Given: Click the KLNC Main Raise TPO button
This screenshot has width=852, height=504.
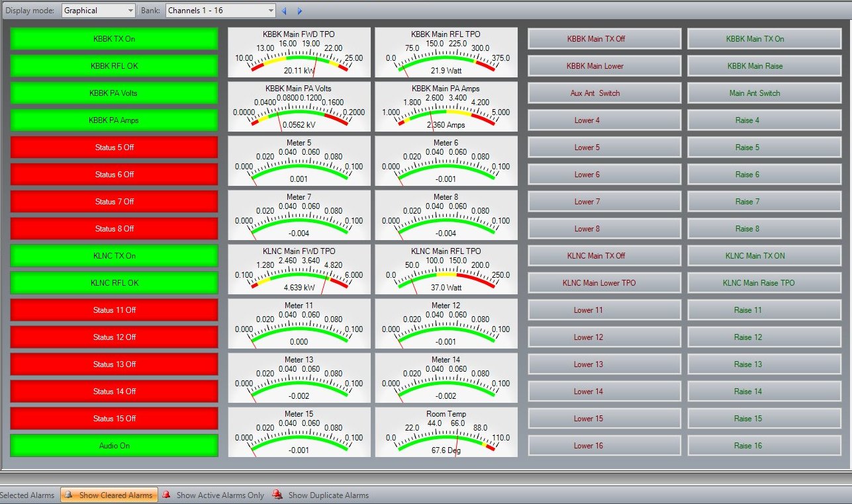Looking at the screenshot, I should [764, 283].
